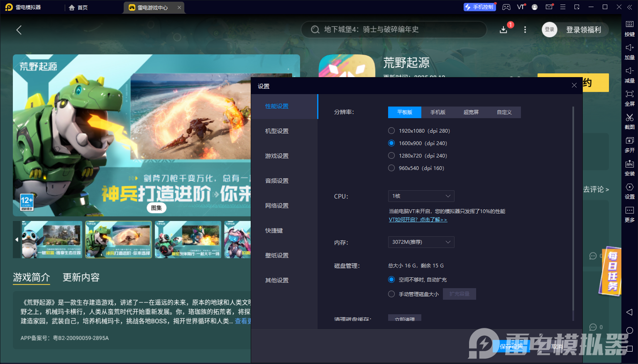Open the CPU cores dropdown
Viewport: 638px width, 364px height.
pos(421,196)
